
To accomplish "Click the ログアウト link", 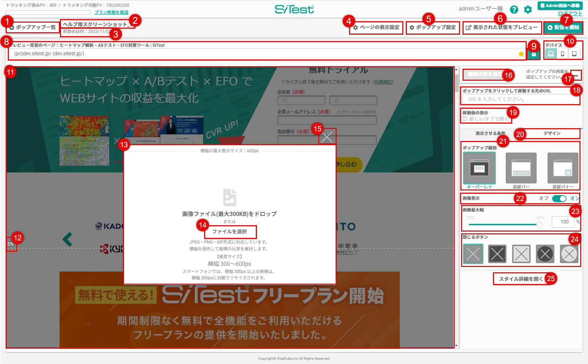I will [x=570, y=13].
